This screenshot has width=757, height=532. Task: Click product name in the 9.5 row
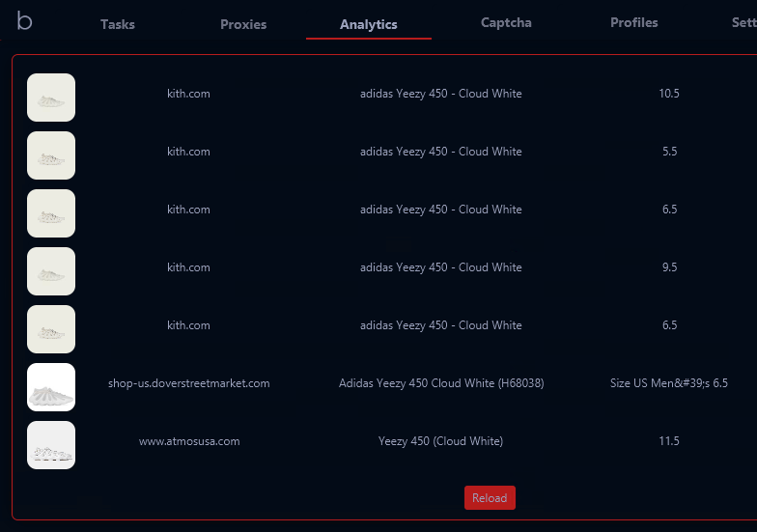(x=440, y=267)
